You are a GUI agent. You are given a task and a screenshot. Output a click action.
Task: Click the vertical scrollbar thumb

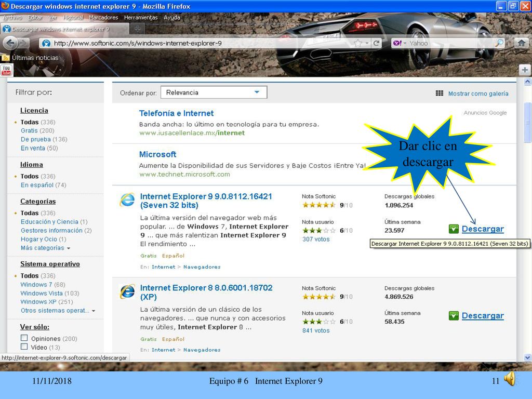(527, 122)
